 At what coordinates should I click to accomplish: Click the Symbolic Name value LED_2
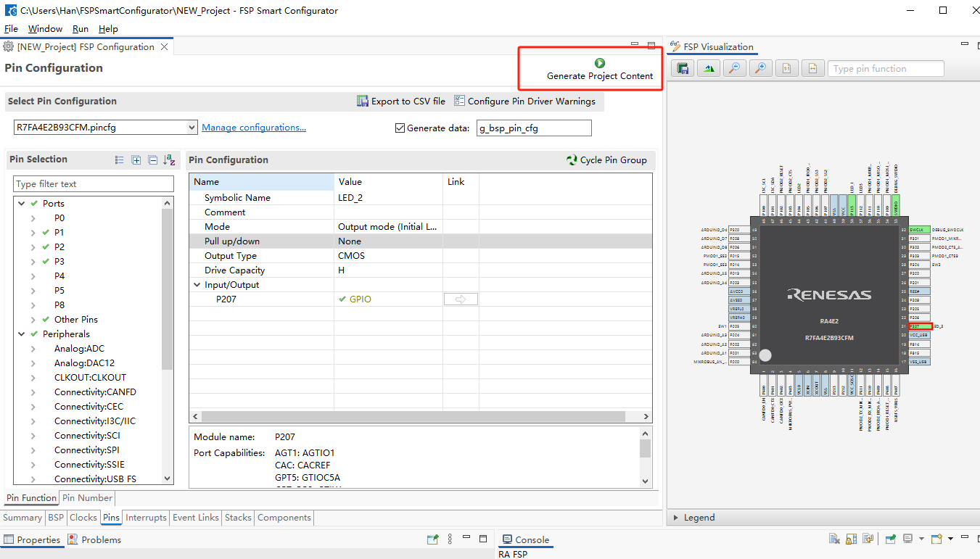[x=350, y=198]
